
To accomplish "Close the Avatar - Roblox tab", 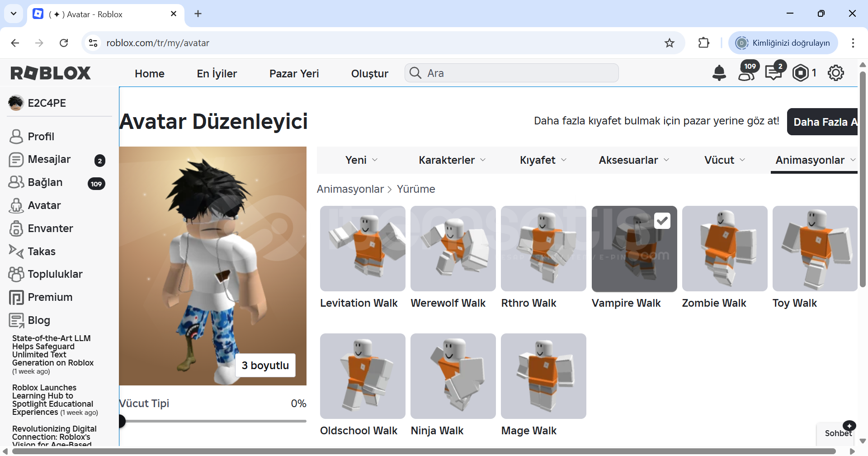I will coord(174,14).
